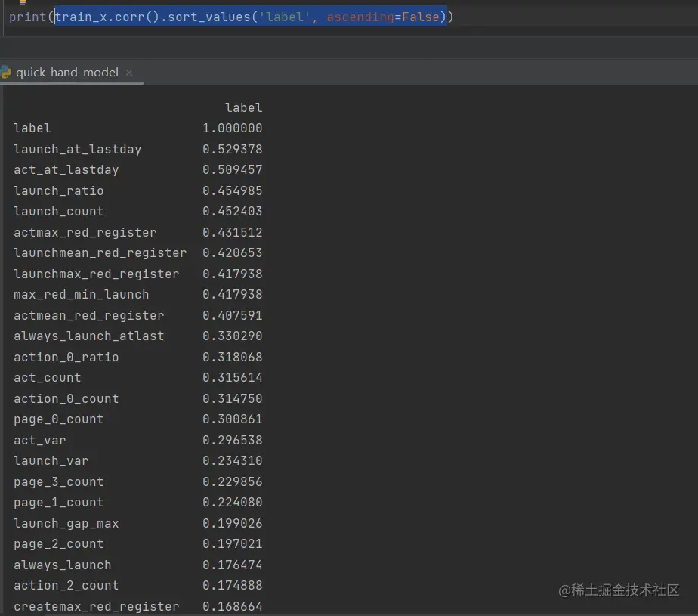
Task: Click the actmax_red_register row name
Action: [x=85, y=233]
